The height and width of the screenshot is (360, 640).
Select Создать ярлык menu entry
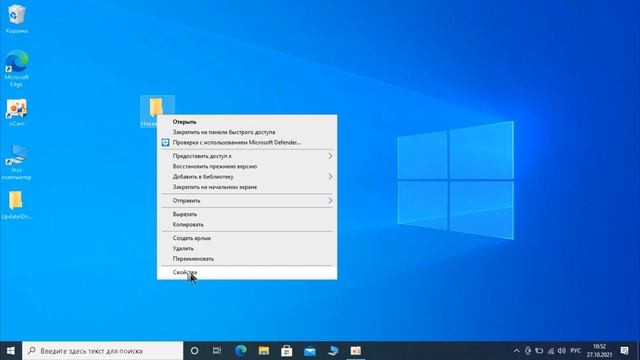tap(247, 238)
